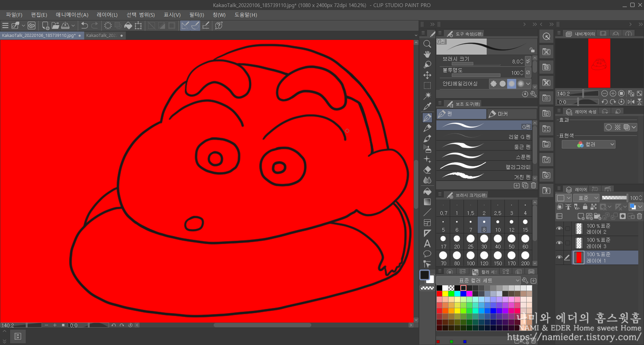
Task: Select the Fill bucket tool
Action: tap(427, 191)
